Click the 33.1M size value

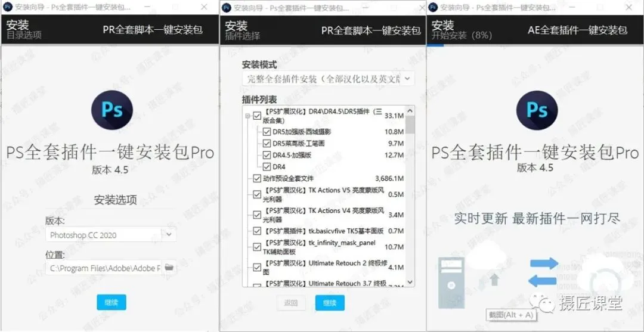394,116
